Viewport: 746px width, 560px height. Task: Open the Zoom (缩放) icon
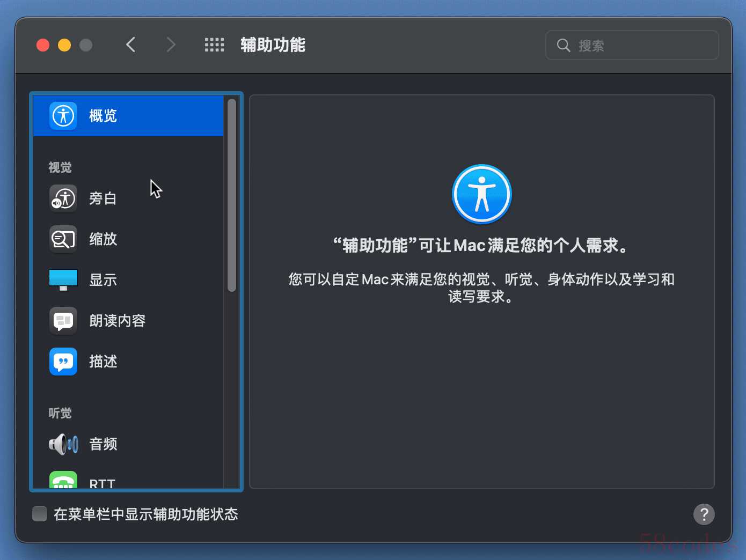63,239
